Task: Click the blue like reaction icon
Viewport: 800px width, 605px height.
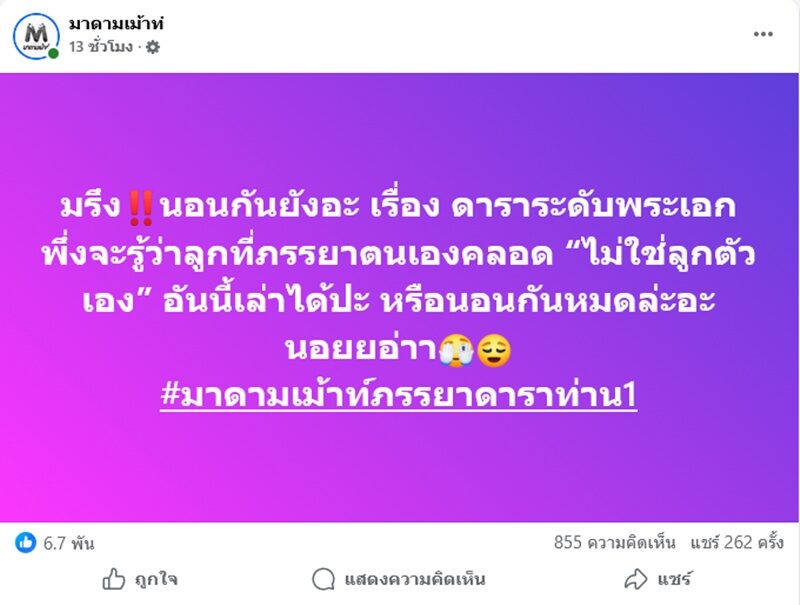Action: click(x=25, y=543)
